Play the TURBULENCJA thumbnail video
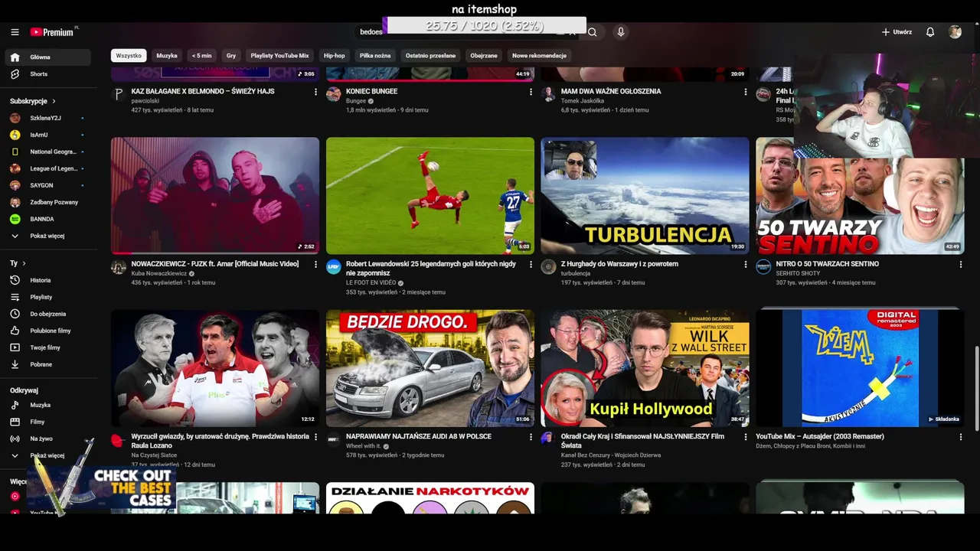Viewport: 980px width, 551px height. coord(645,196)
